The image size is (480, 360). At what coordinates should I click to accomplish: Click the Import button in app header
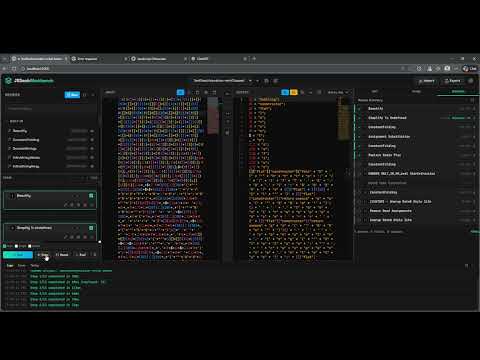(x=427, y=81)
